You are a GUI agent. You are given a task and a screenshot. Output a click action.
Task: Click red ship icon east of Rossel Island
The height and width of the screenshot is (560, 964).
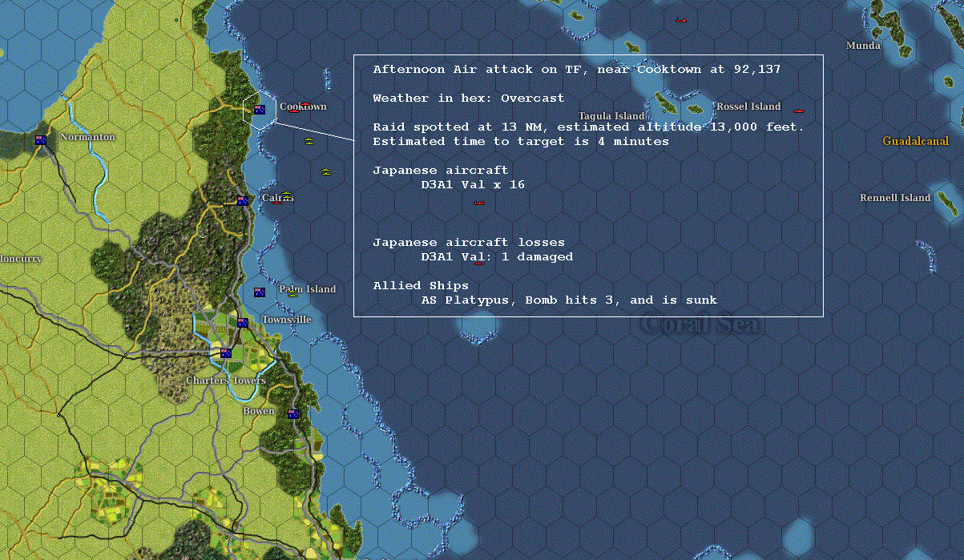click(798, 111)
